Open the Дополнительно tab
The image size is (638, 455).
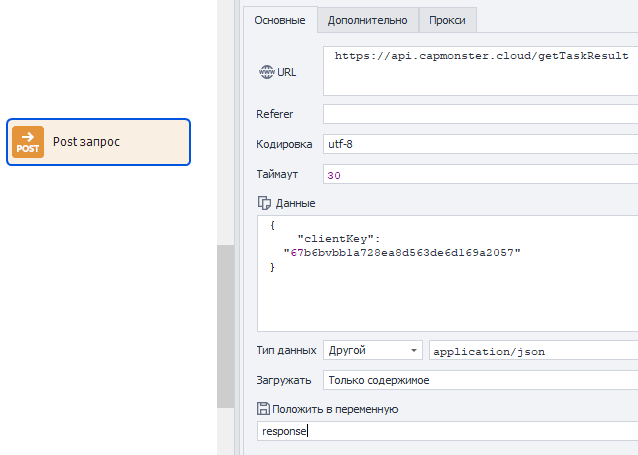point(367,19)
